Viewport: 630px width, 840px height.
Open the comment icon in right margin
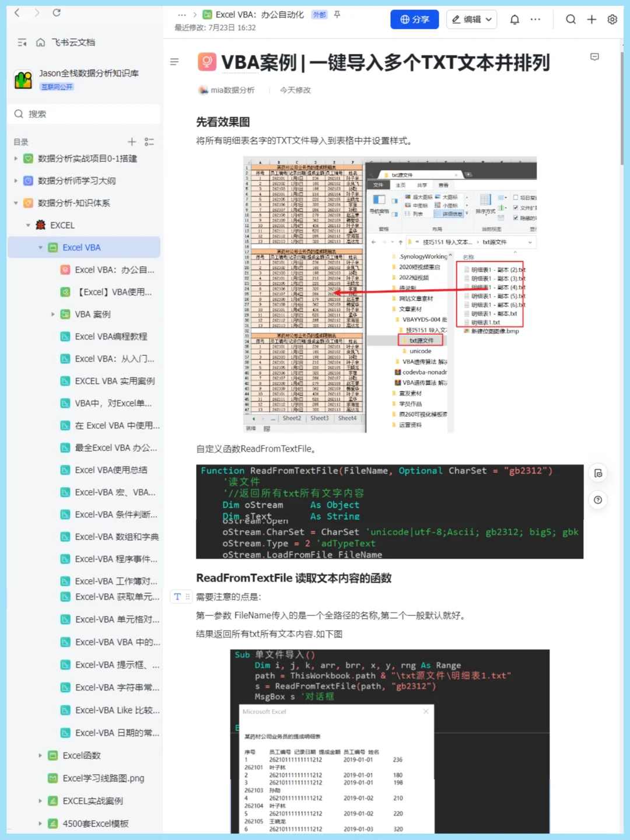(595, 57)
